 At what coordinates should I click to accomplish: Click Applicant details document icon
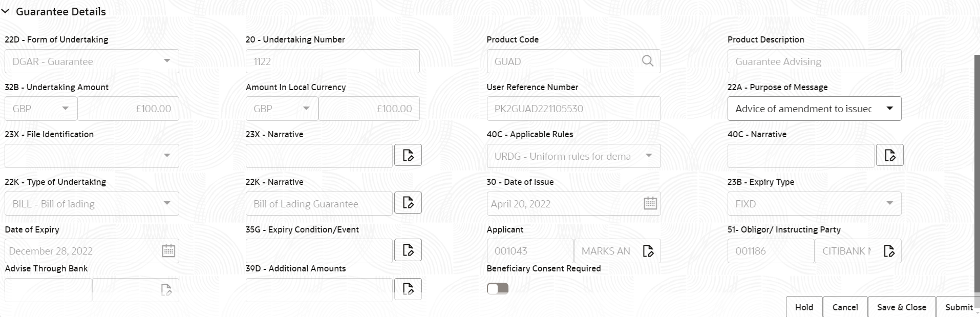648,251
